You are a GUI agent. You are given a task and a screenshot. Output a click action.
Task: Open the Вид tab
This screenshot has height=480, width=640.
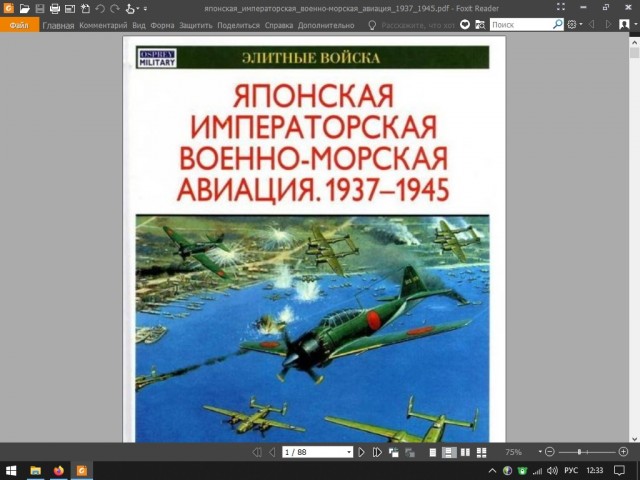139,25
